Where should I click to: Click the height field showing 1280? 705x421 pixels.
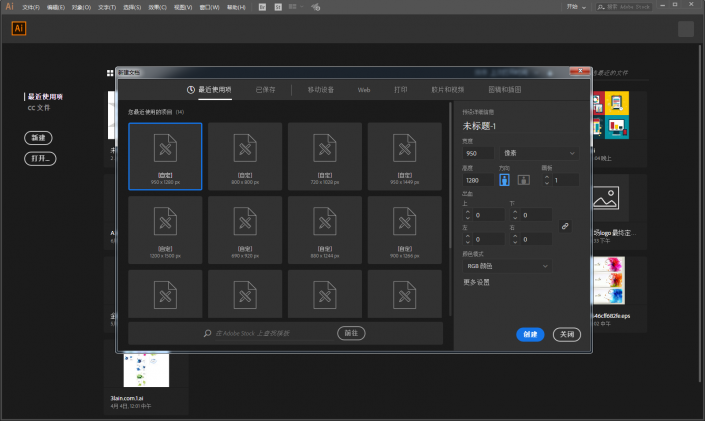coord(478,180)
